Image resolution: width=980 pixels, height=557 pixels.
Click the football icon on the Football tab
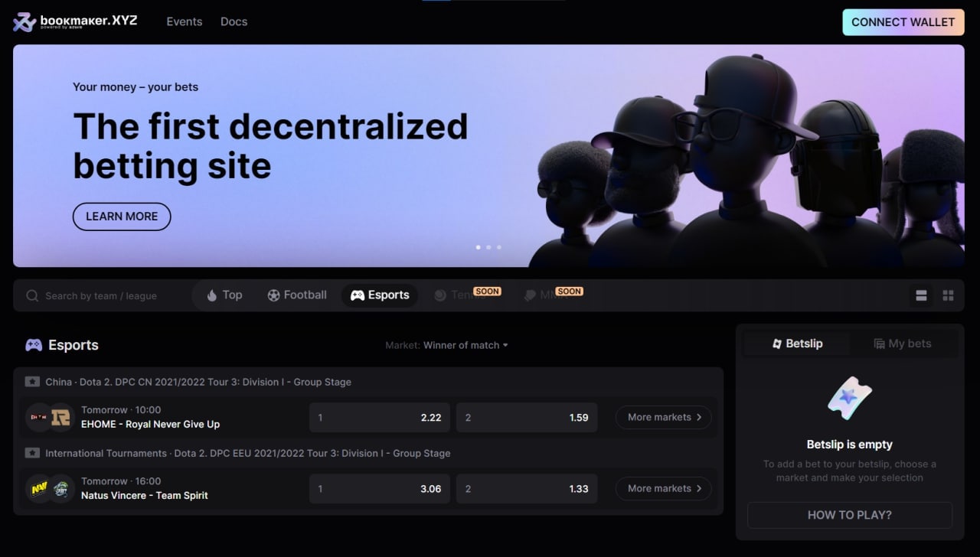click(273, 295)
